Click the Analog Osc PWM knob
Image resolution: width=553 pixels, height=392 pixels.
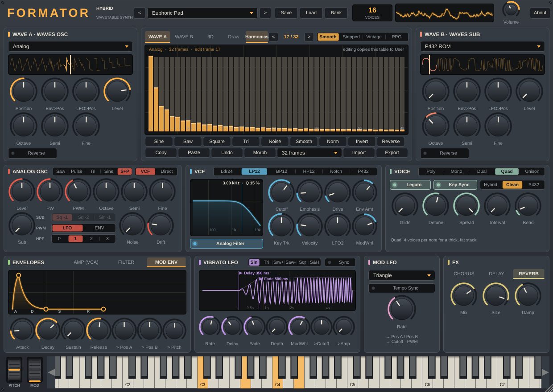[78, 191]
